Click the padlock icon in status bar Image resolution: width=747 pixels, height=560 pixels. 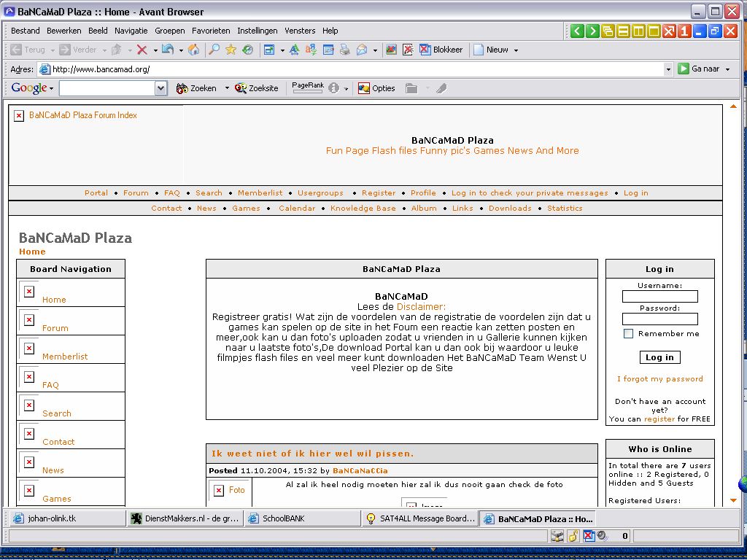[x=573, y=536]
